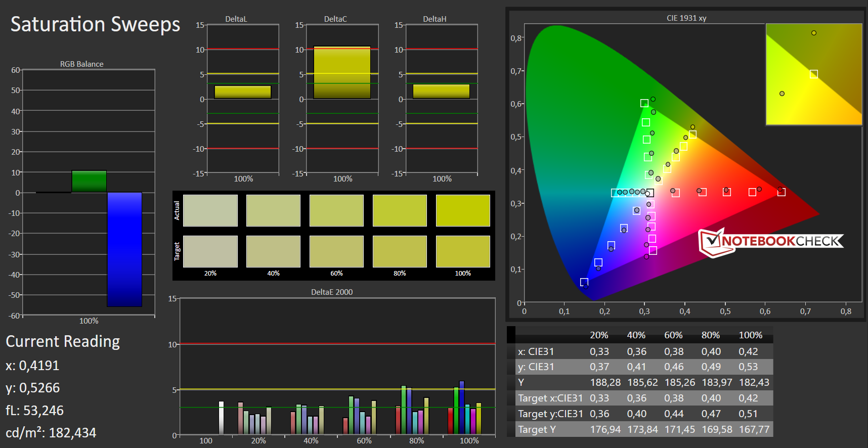
Task: Click the Target x:CIE31 row header
Action: tap(550, 398)
